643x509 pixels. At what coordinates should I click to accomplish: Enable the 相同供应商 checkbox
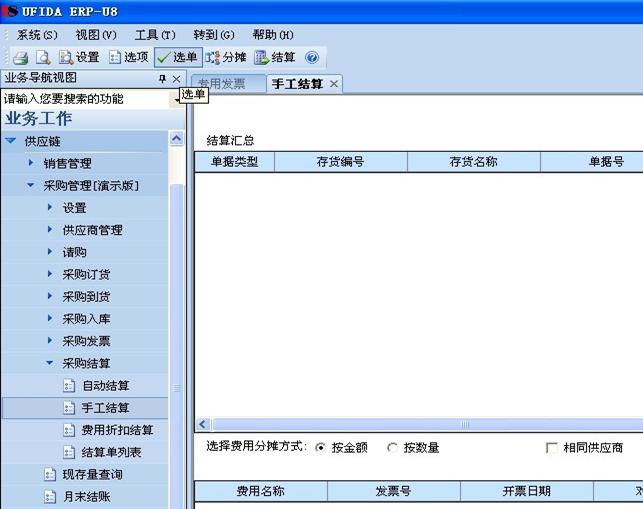pyautogui.click(x=552, y=447)
